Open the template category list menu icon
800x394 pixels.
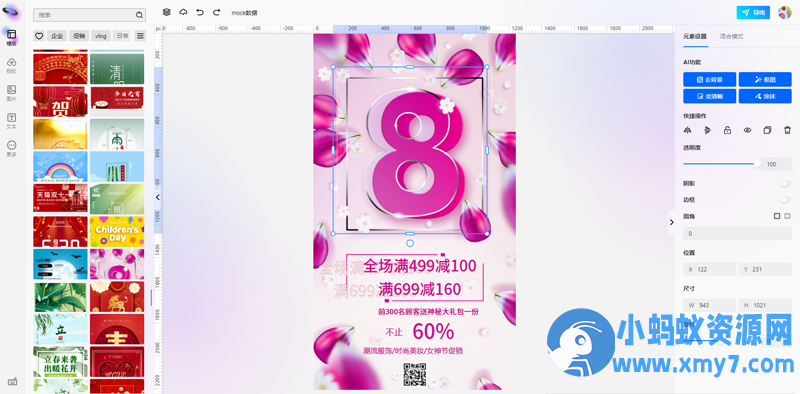140,36
